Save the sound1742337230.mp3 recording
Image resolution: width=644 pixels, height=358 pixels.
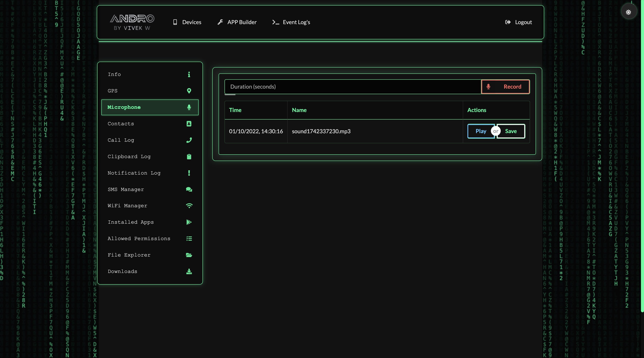[x=511, y=131]
